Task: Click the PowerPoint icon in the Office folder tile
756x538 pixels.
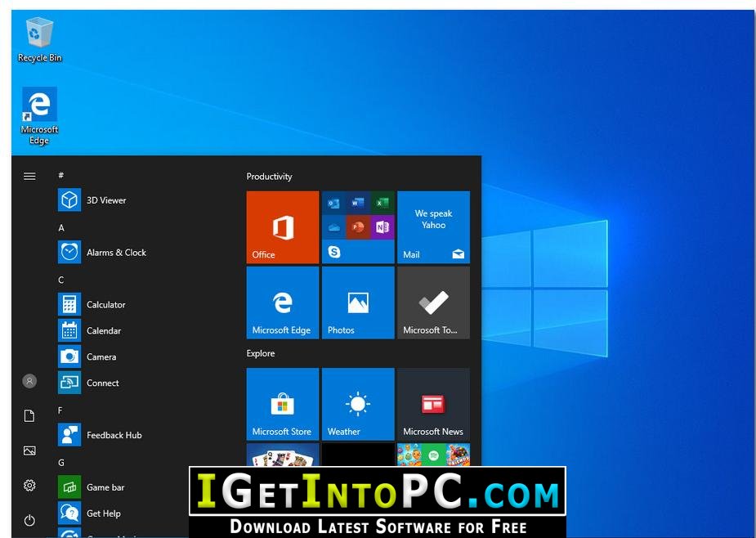Action: pyautogui.click(x=358, y=227)
